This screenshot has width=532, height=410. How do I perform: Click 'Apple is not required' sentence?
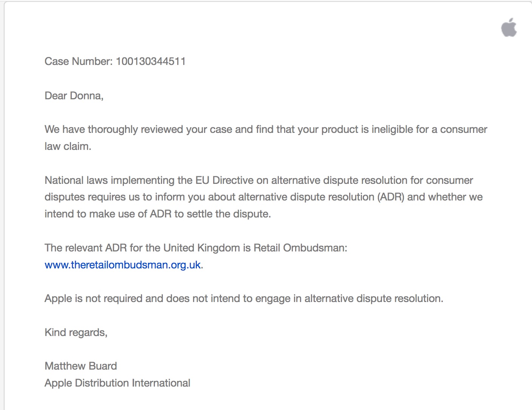94,299
